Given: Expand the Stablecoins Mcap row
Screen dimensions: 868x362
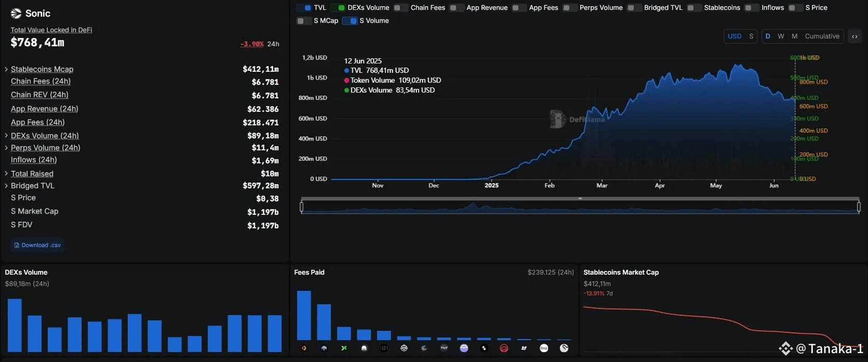Looking at the screenshot, I should click(6, 69).
